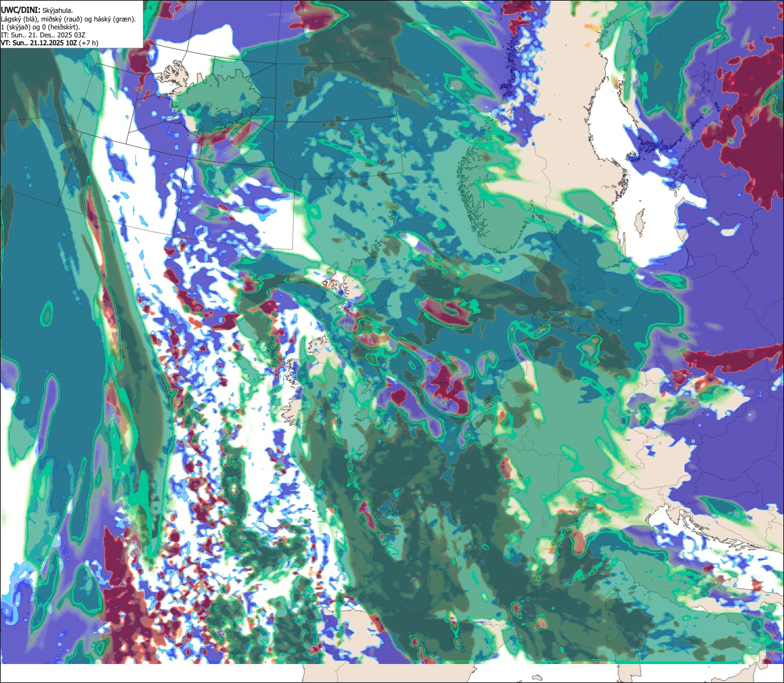The width and height of the screenshot is (784, 683).
Task: Click the '1 (skýjað) og 0 (heiðskírt).' line
Action: click(40, 27)
